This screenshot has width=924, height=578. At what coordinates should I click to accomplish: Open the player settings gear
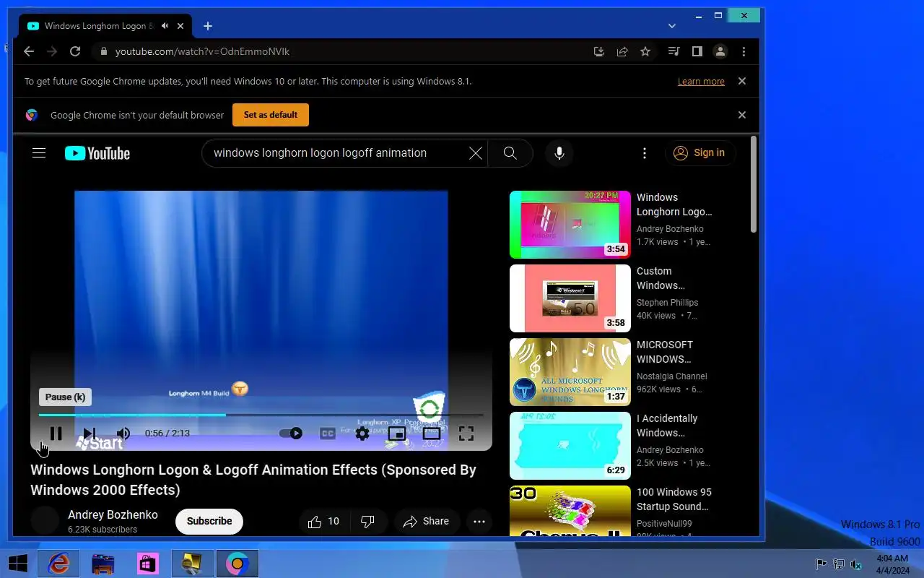click(x=362, y=433)
